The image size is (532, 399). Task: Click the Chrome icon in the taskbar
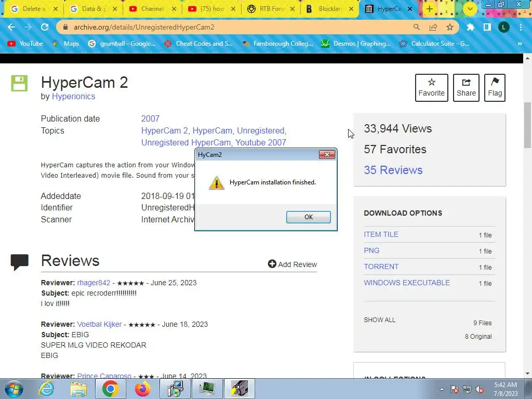(x=110, y=389)
